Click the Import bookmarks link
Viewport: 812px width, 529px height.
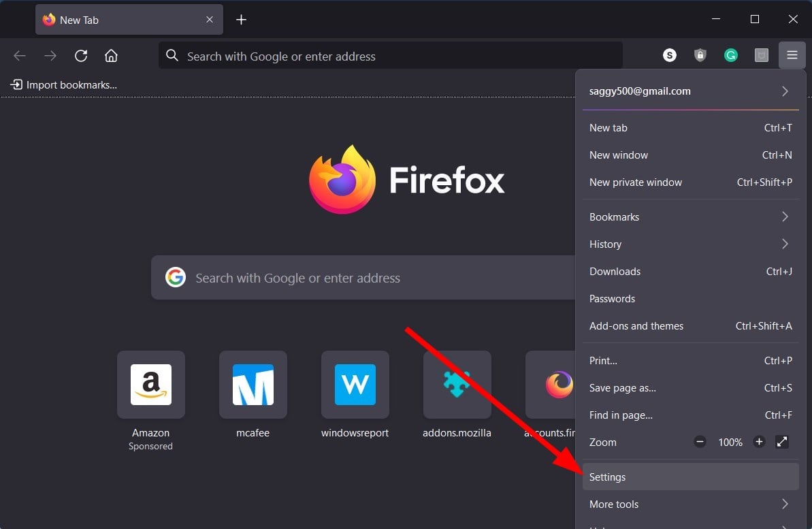click(63, 84)
